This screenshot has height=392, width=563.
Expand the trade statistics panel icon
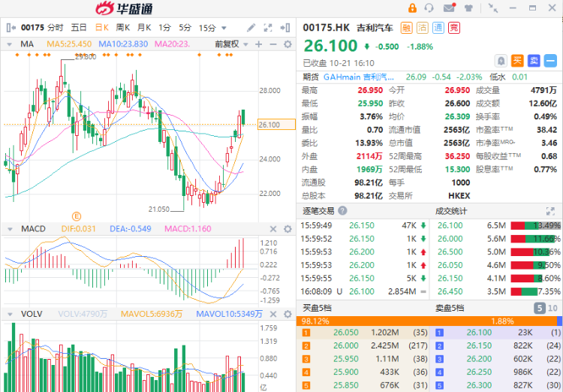coord(550,211)
